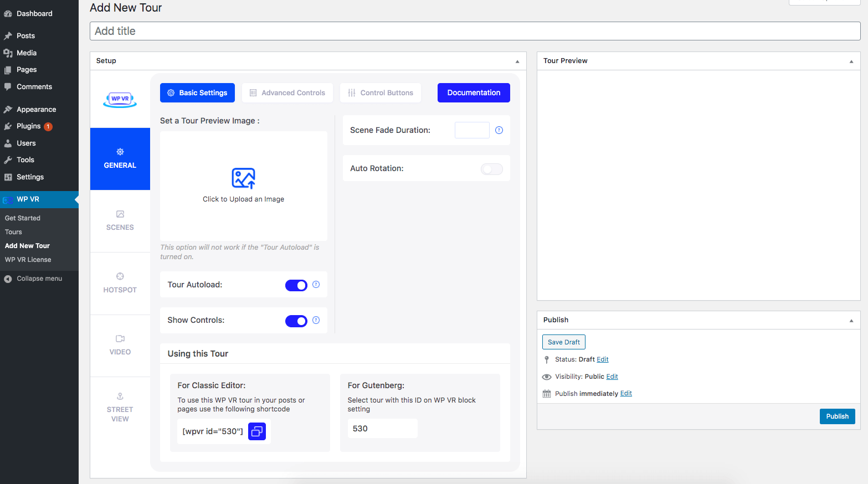Open Comments menu in sidebar
868x484 pixels.
coord(39,87)
